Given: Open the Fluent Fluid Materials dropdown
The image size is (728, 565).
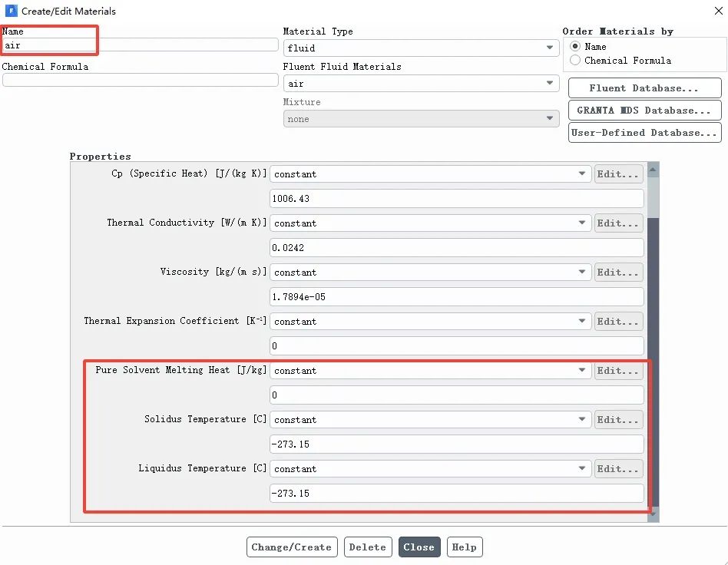Looking at the screenshot, I should click(421, 84).
